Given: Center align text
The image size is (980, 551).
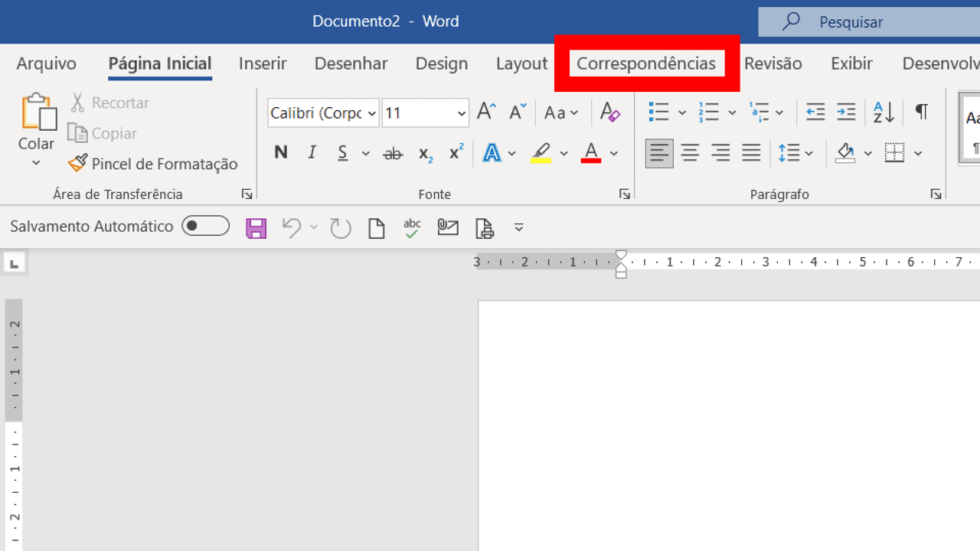Looking at the screenshot, I should (690, 153).
